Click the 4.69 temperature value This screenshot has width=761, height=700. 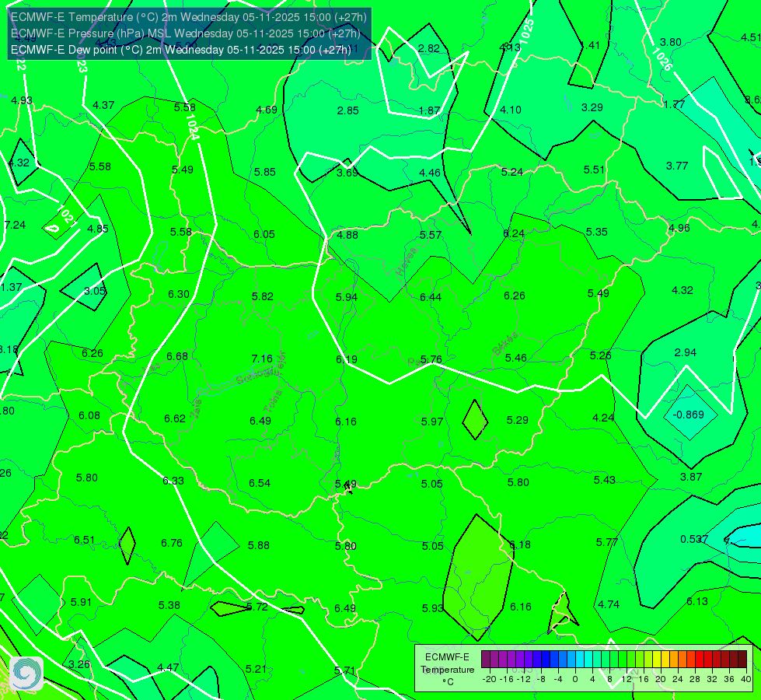[267, 110]
